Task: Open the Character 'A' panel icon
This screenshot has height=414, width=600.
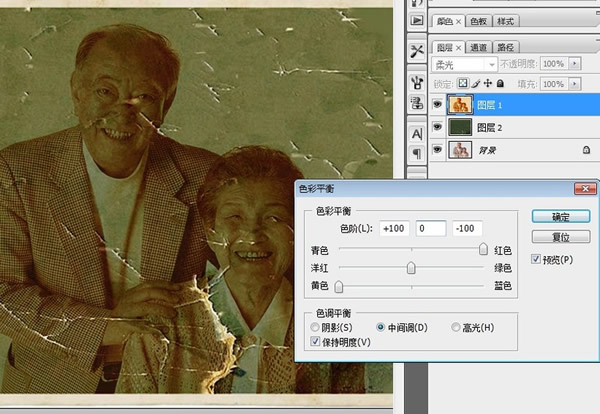Action: [415, 133]
